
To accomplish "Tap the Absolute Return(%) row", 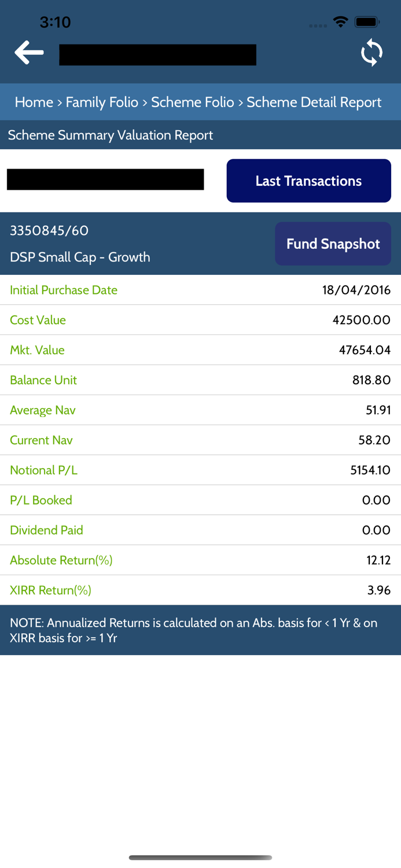I will tap(200, 560).
